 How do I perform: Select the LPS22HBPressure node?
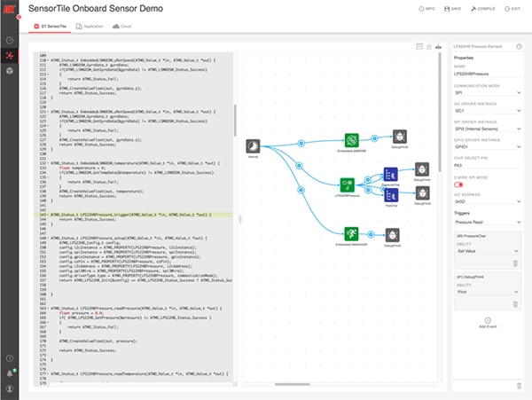348,183
